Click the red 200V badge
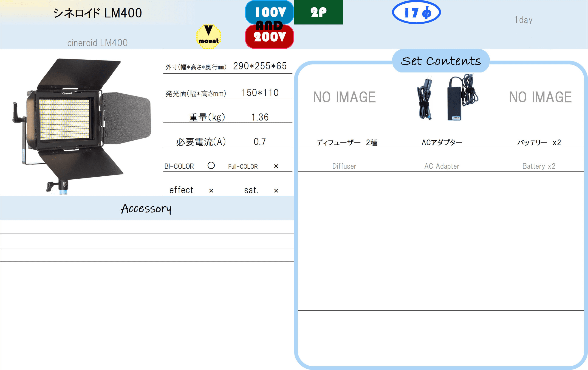The width and height of the screenshot is (588, 370). coord(269,37)
